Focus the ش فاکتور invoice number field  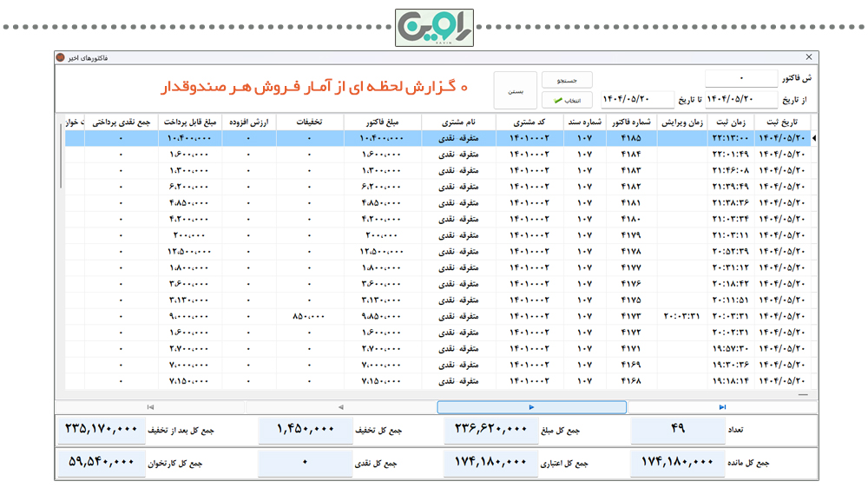click(x=740, y=79)
